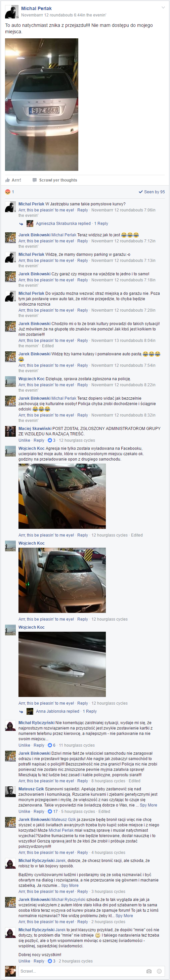Screen dimensions: 170x980
Task: Unlike Mateusz Gzik's comment
Action: 24,812
